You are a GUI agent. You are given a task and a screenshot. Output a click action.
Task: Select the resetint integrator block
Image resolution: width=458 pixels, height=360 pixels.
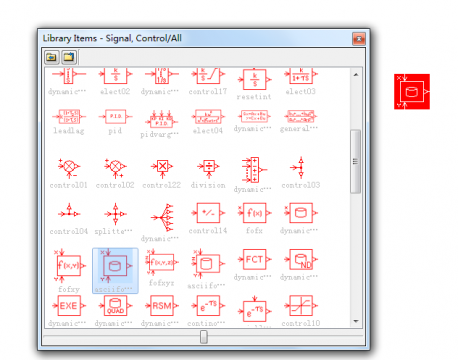tap(254, 80)
